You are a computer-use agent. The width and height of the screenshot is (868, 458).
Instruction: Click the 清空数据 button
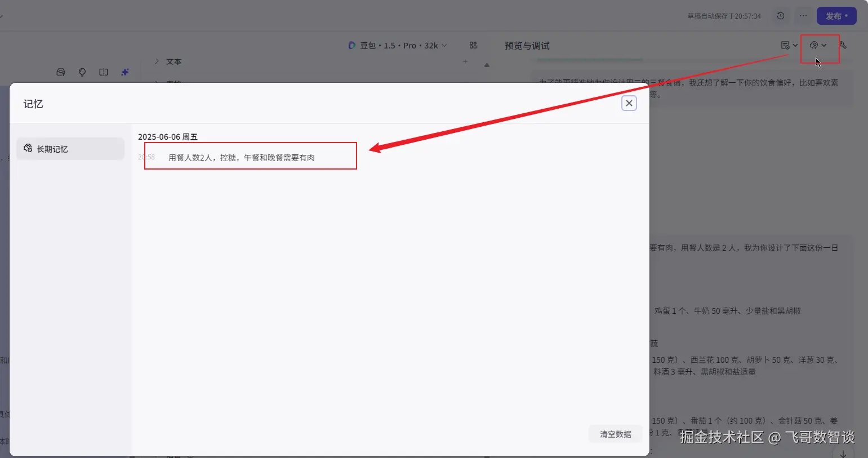point(615,434)
